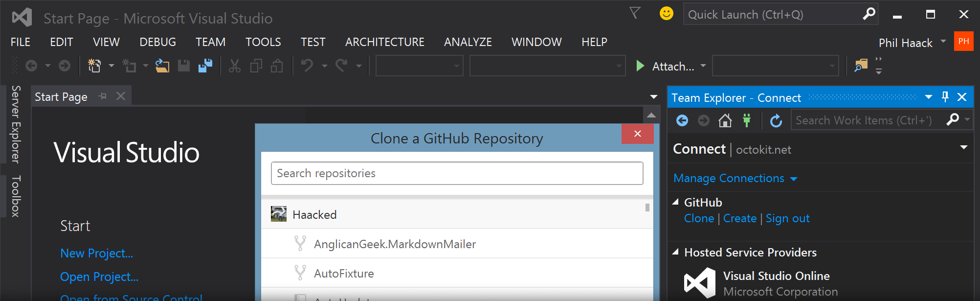Collapse the Hosted Service Providers section
Viewport: 980px width, 301px height.
coord(676,252)
